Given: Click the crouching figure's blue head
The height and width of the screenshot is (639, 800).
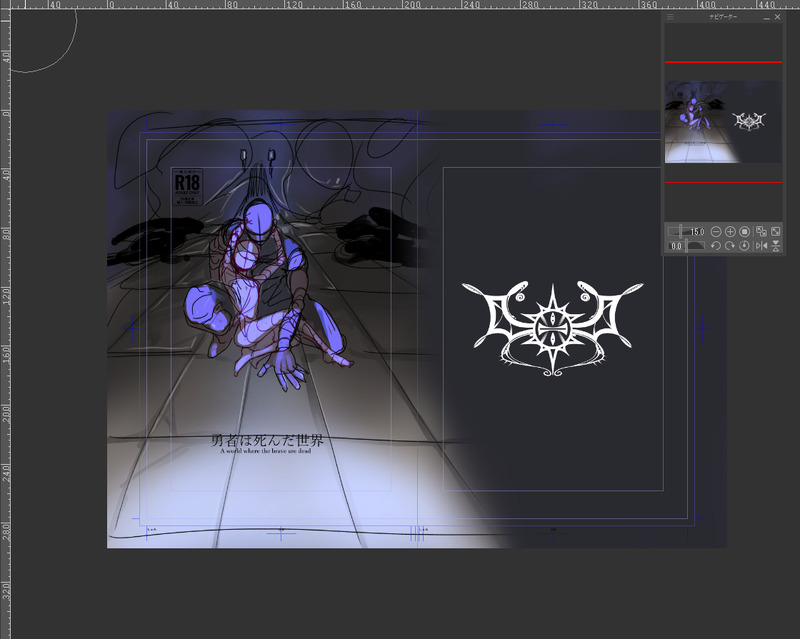Looking at the screenshot, I should [x=259, y=219].
